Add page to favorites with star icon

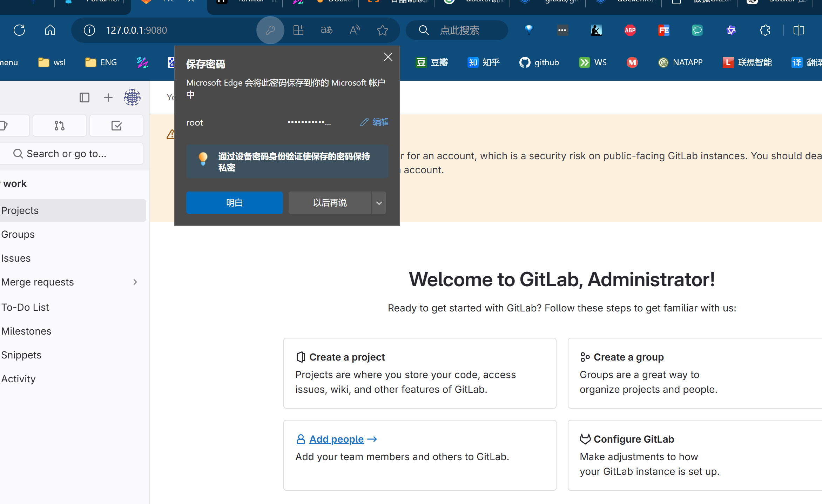click(x=382, y=30)
